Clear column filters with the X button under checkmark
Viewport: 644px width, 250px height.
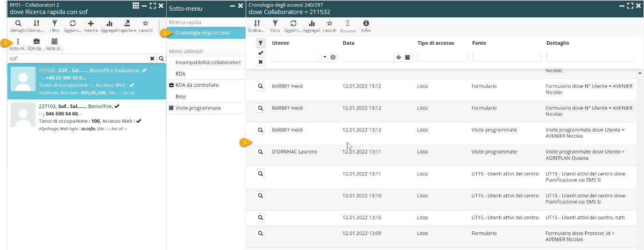[261, 62]
